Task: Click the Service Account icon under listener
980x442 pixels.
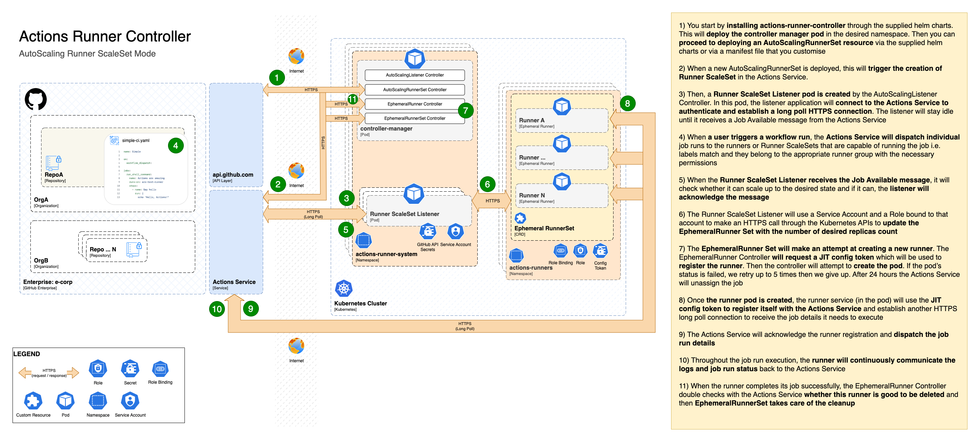Action: (455, 232)
